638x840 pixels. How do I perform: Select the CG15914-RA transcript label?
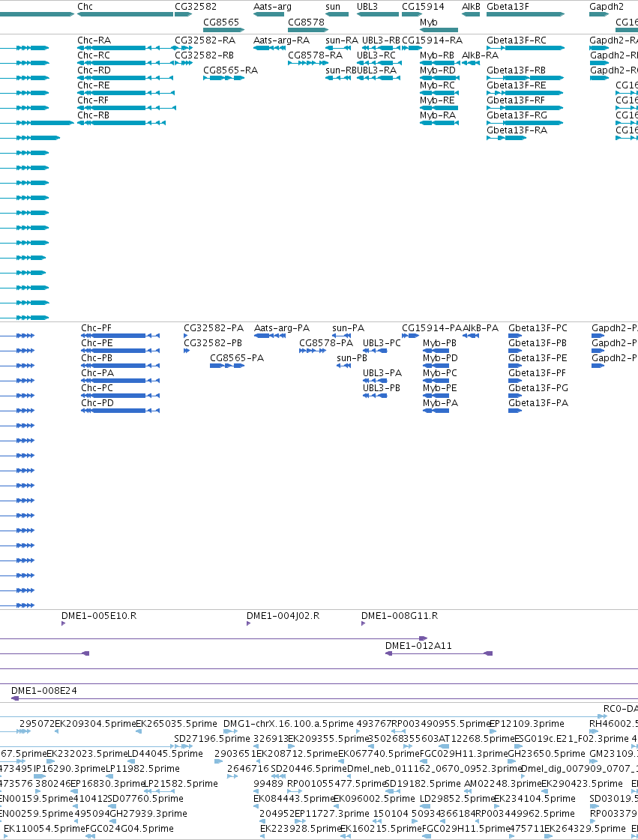point(432,40)
